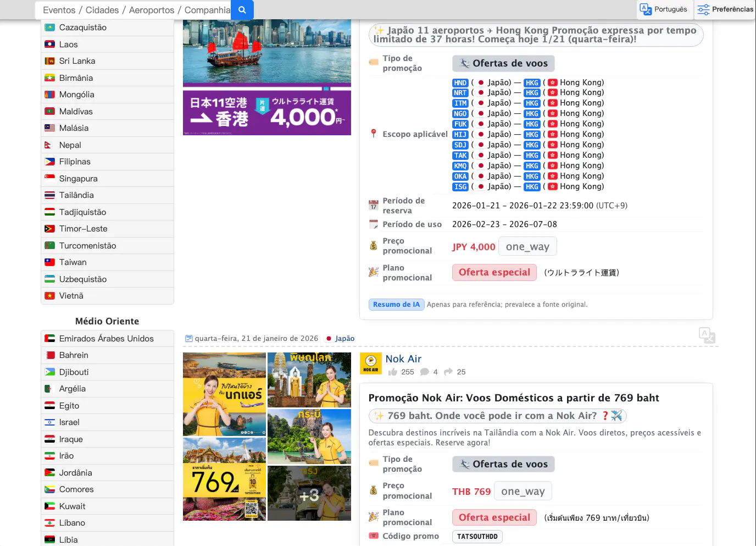This screenshot has height=546, width=756.
Task: Open the +3 more photos thumbnail
Action: [309, 494]
